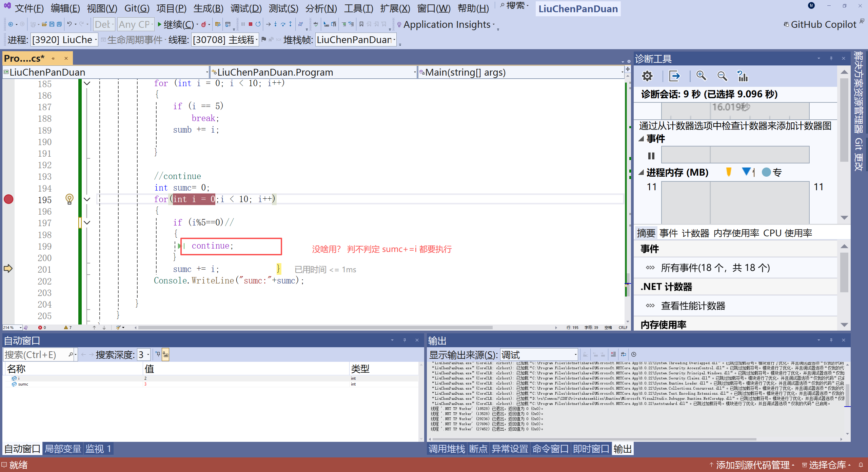Screen dimensions: 868x472
Task: Click the Hot Reload flame icon
Action: click(203, 24)
